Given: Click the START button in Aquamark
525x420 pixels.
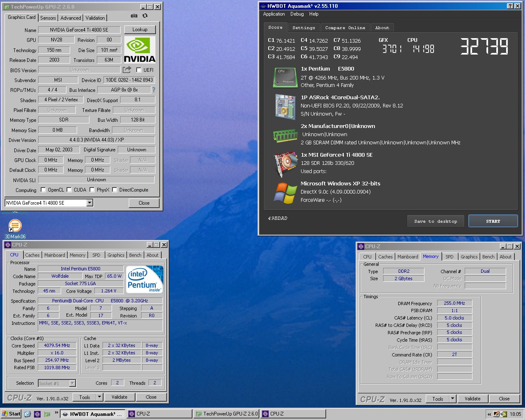Looking at the screenshot, I should coord(493,221).
